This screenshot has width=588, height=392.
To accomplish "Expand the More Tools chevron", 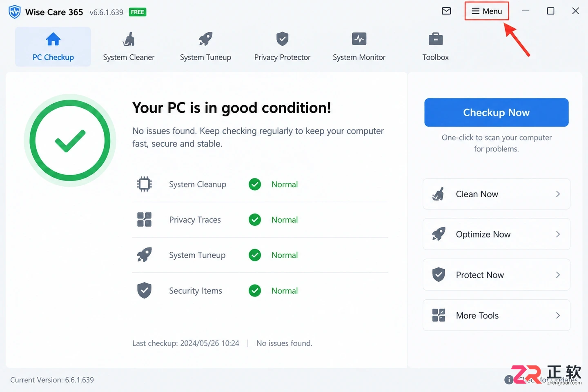I will pyautogui.click(x=558, y=315).
